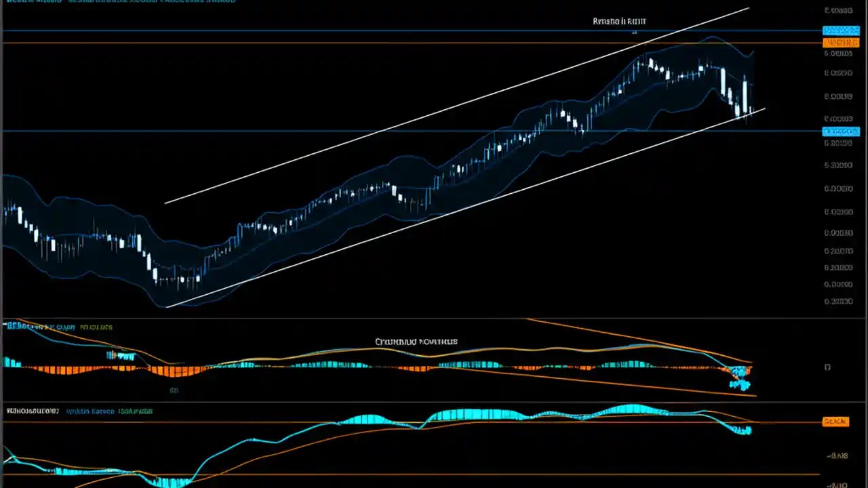
Task: Click the panel divider between indicators
Action: pos(434,402)
